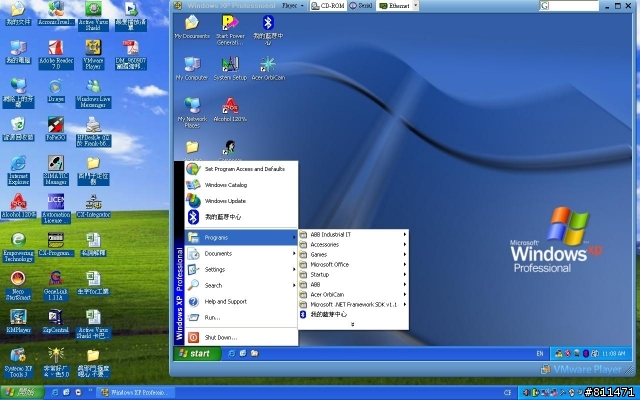
Task: Click the VM's green start button
Action: pyautogui.click(x=198, y=353)
